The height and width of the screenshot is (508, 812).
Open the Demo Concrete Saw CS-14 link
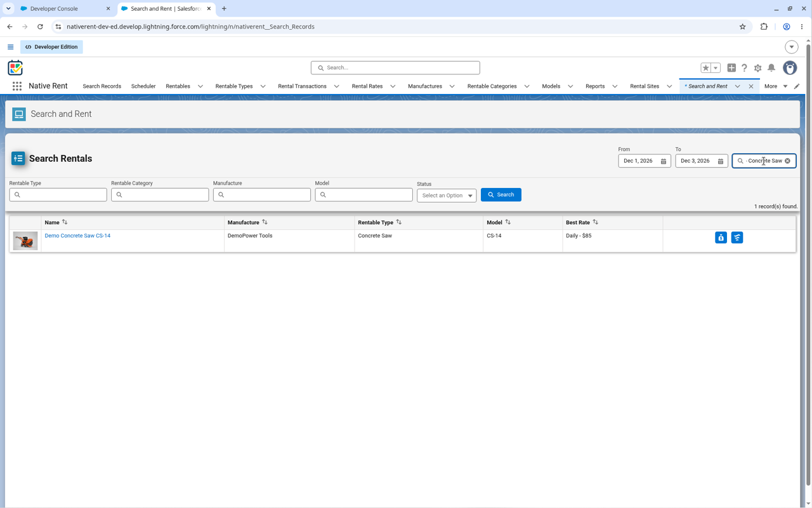[77, 236]
